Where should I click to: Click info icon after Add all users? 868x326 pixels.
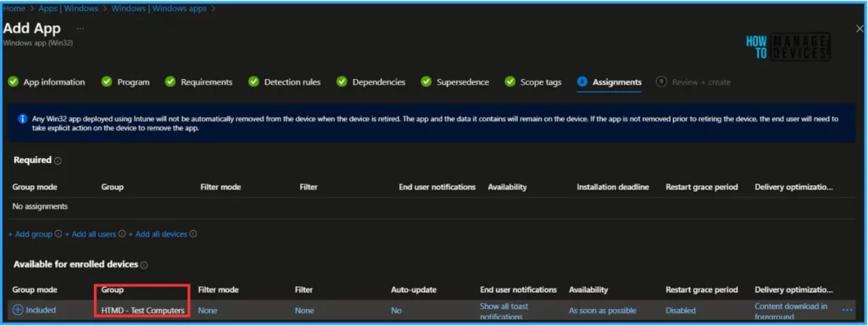coord(122,234)
